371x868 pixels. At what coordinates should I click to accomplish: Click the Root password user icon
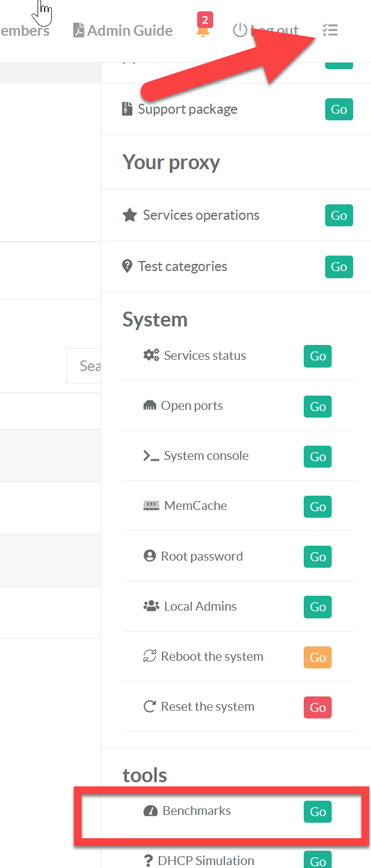[149, 556]
